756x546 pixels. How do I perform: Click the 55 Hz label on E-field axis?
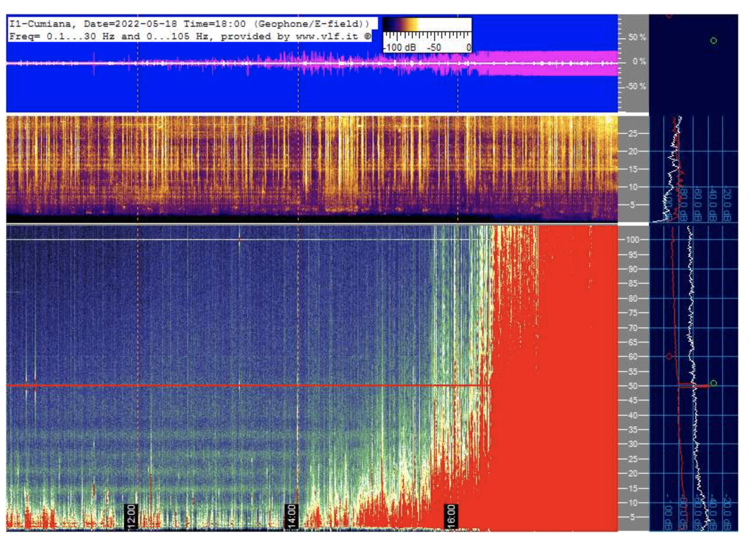coord(633,372)
